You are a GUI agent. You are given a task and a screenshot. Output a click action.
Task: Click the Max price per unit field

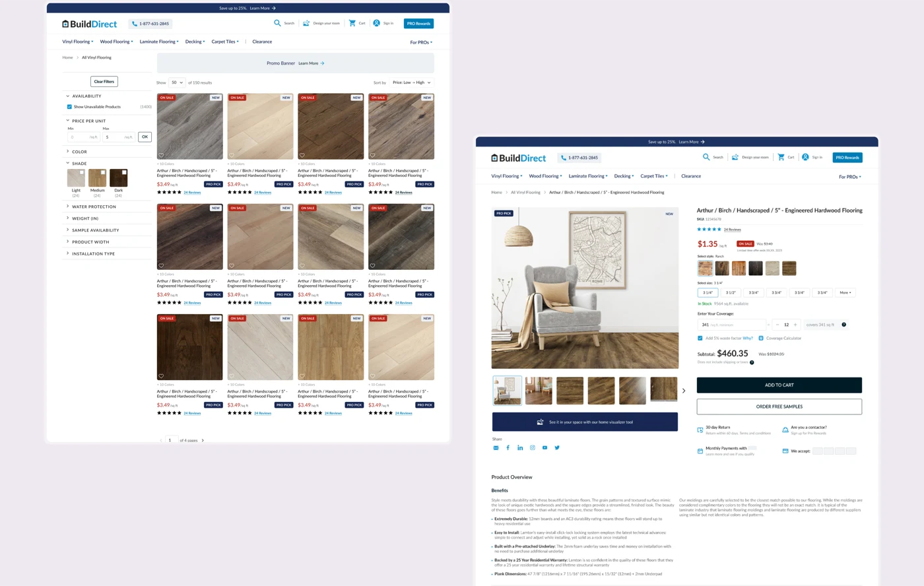click(x=119, y=137)
